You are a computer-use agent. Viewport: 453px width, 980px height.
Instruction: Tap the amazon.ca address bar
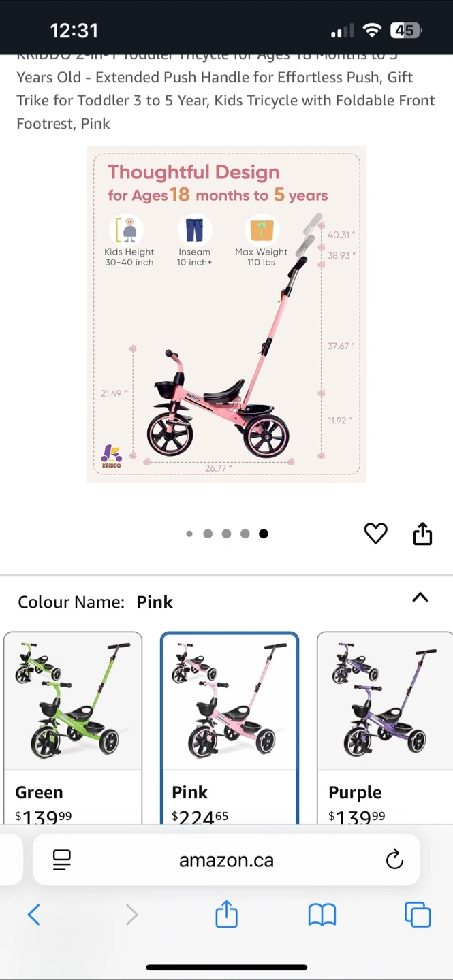click(x=226, y=860)
